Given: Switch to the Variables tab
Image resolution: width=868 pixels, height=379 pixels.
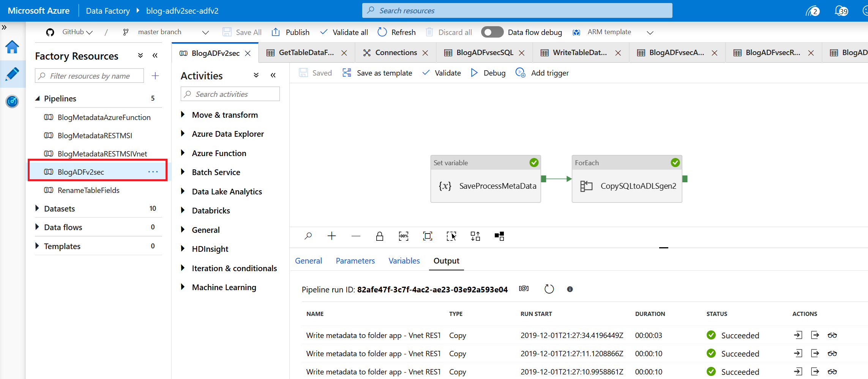Looking at the screenshot, I should click(x=404, y=261).
